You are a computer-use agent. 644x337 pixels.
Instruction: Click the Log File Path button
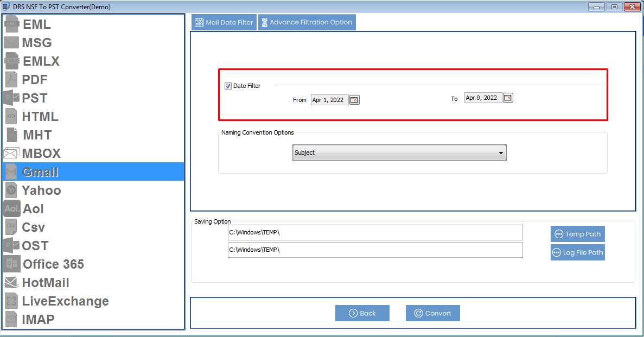tap(577, 252)
